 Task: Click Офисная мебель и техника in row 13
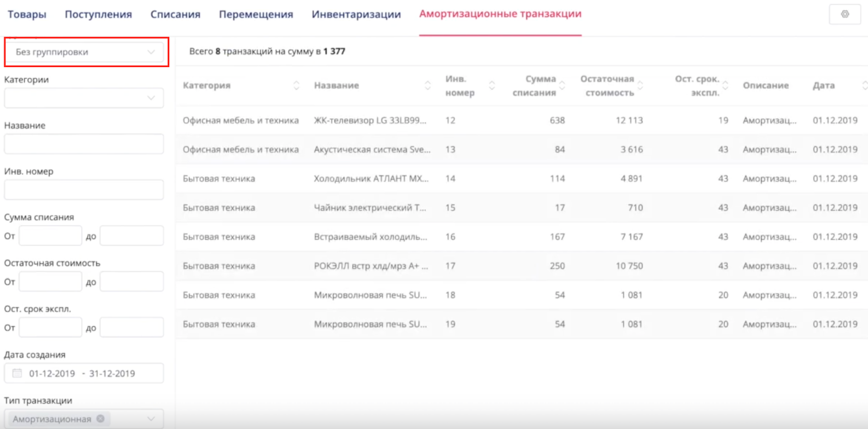[241, 149]
